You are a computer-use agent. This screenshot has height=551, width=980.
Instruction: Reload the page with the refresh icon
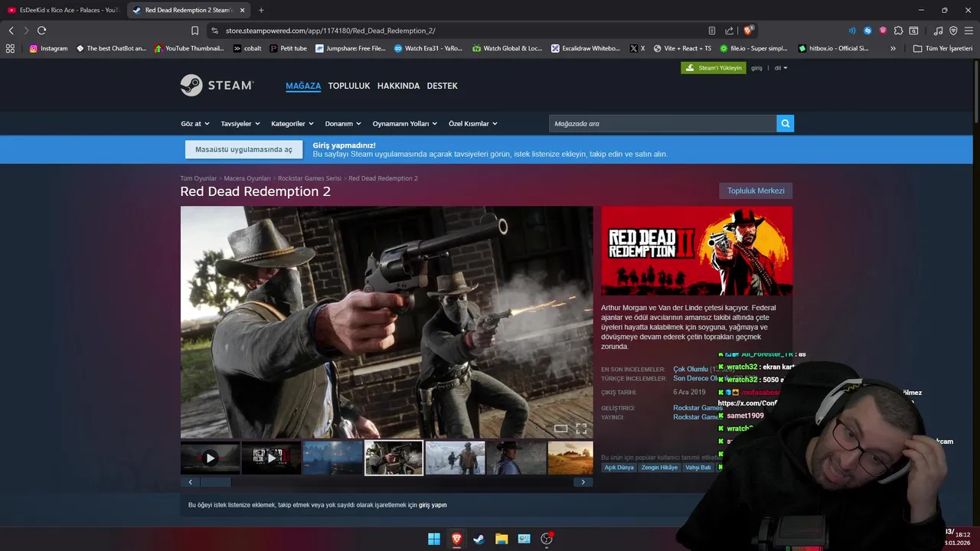(x=41, y=31)
